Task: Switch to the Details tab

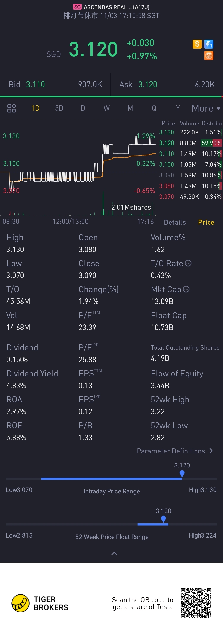Action: point(175,222)
